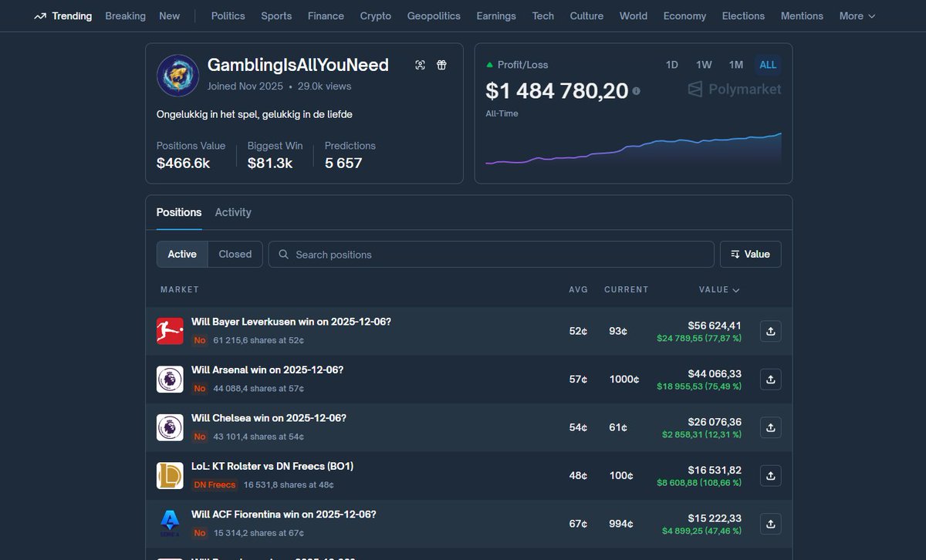Open LoL: KT Rolster vs DN Freecs market
This screenshot has height=560, width=926.
tap(272, 466)
